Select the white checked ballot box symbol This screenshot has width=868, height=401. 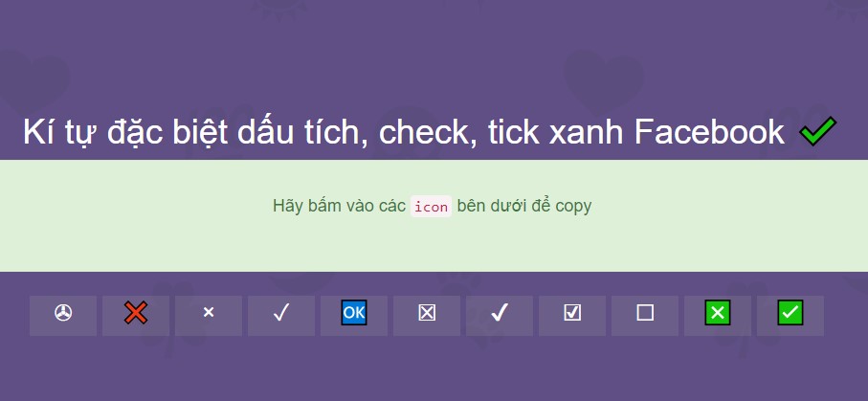(572, 313)
